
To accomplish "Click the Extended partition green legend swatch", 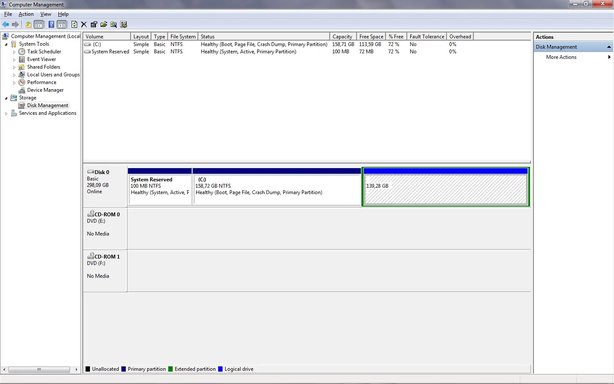I will 170,369.
